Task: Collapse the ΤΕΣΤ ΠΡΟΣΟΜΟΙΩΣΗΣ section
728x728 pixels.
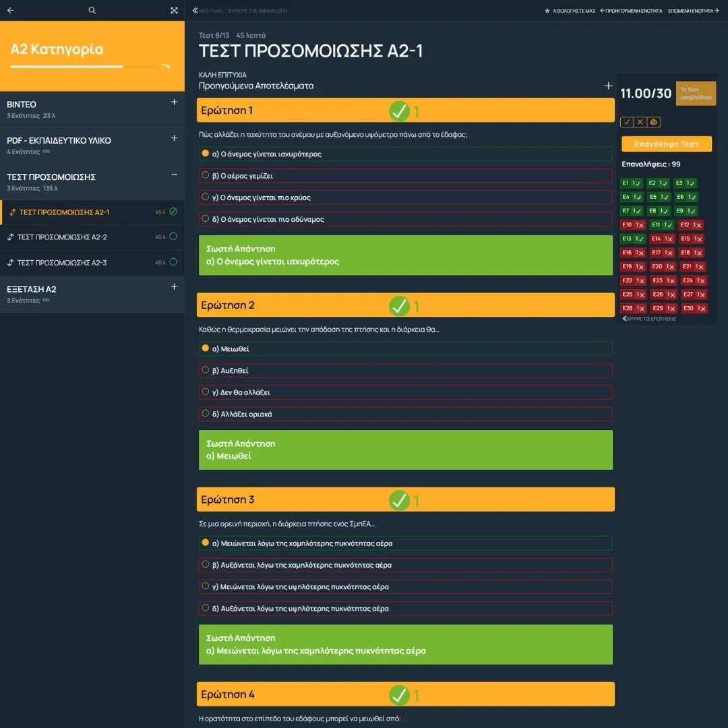Action: coord(174,175)
